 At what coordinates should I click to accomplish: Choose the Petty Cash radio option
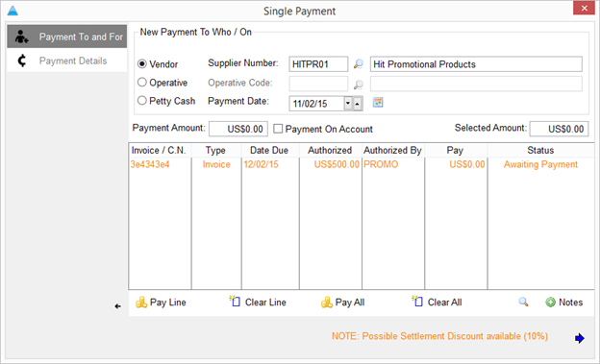(142, 101)
